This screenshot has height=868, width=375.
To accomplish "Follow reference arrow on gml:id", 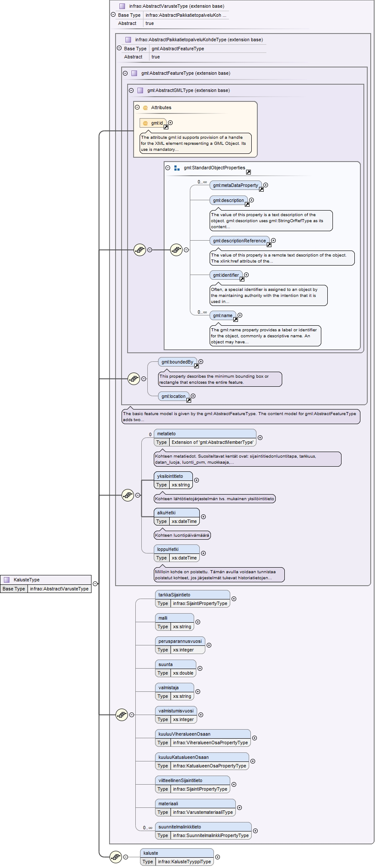I will tap(166, 127).
